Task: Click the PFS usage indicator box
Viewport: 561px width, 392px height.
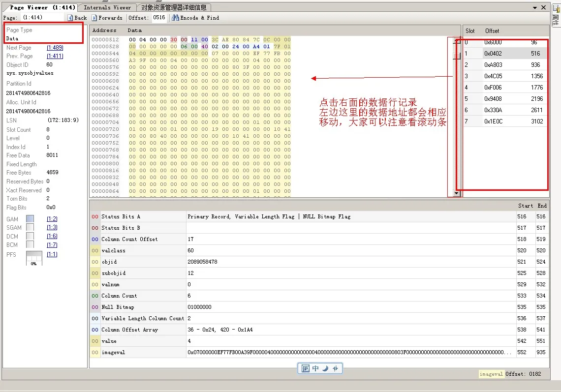Action: click(34, 258)
